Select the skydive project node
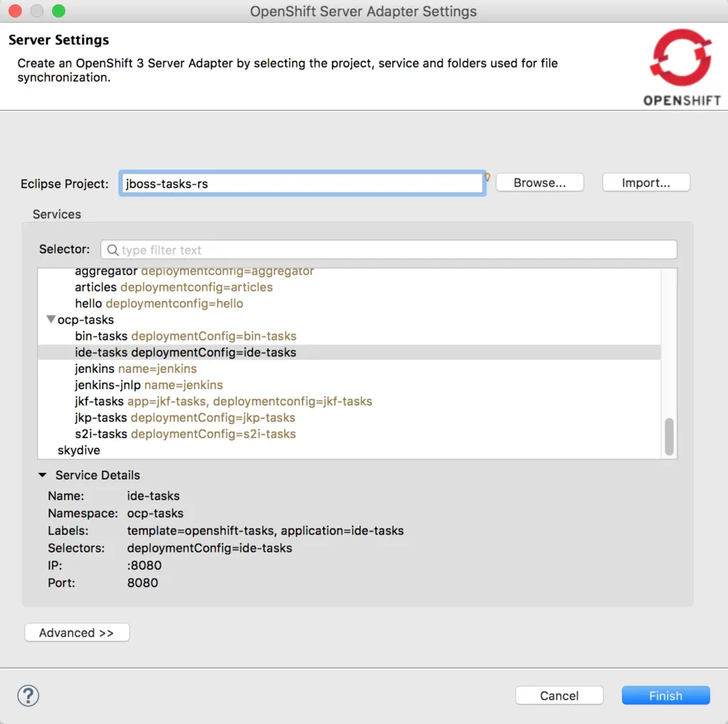 click(x=78, y=449)
